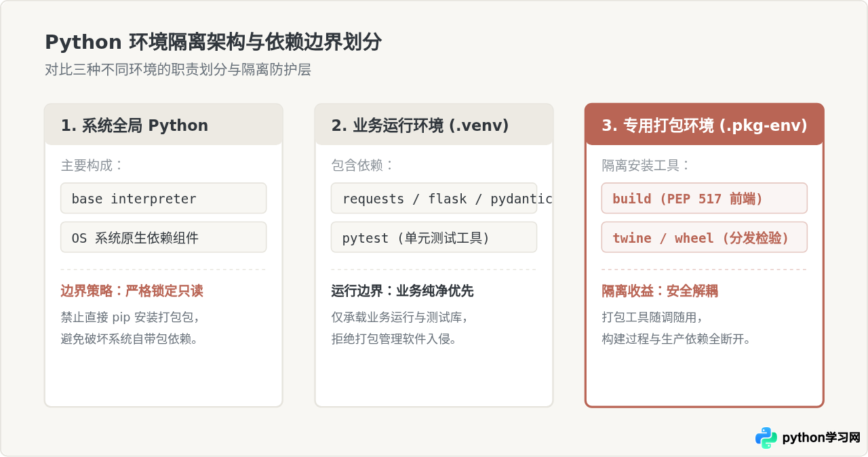Click the python学习网 brand text
Screen dimensions: 868x457
tap(821, 438)
